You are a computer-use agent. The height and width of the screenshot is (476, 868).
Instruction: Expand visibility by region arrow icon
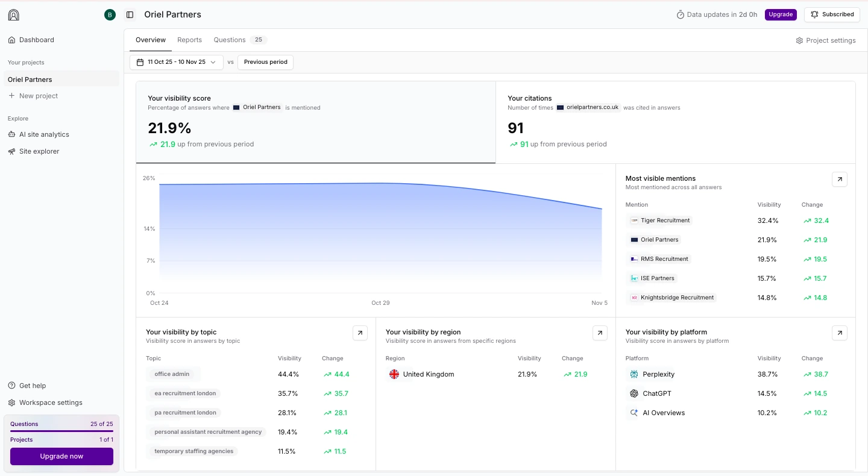(x=600, y=333)
